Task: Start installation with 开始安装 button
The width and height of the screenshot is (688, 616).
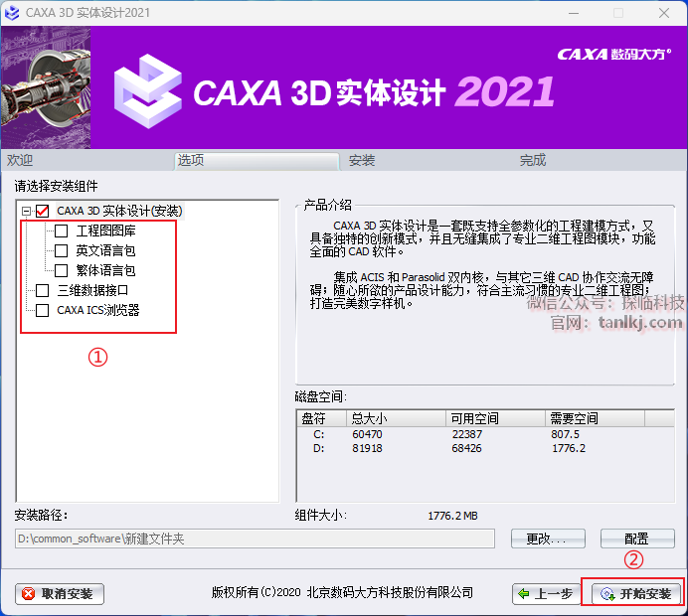Action: point(635,594)
